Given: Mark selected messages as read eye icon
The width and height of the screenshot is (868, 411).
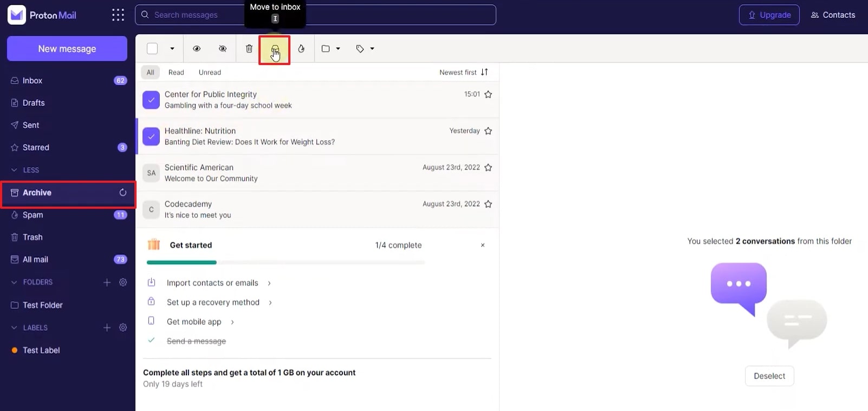Looking at the screenshot, I should click(197, 49).
